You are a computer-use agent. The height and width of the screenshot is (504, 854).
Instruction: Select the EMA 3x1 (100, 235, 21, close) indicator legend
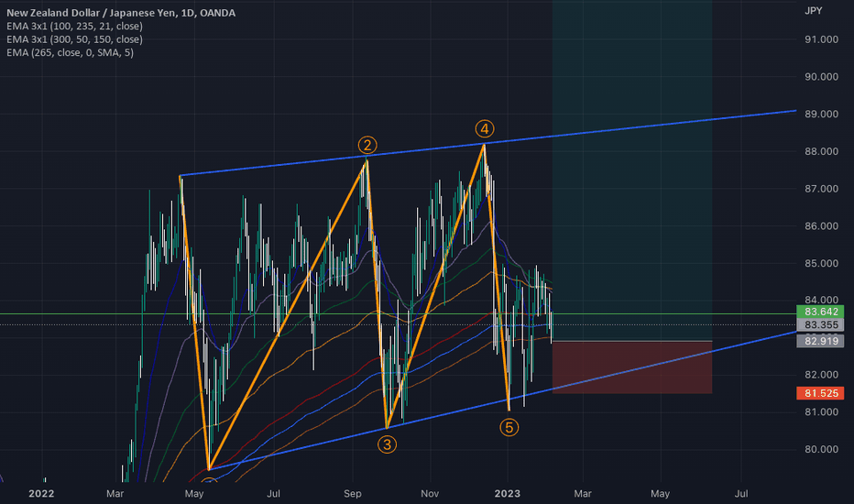pos(74,27)
